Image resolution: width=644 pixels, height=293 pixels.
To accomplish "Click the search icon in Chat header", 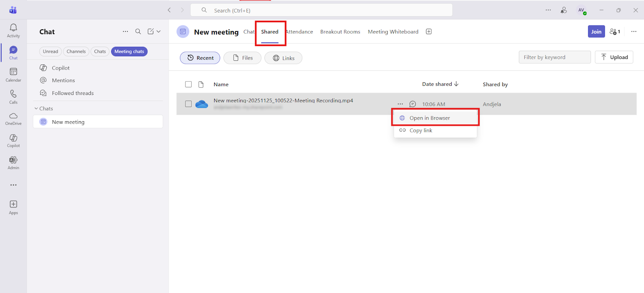I will 138,31.
